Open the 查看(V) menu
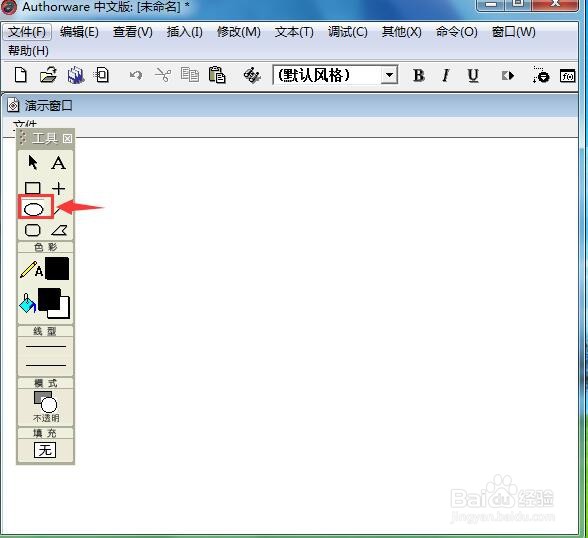This screenshot has height=538, width=588. pos(133,32)
